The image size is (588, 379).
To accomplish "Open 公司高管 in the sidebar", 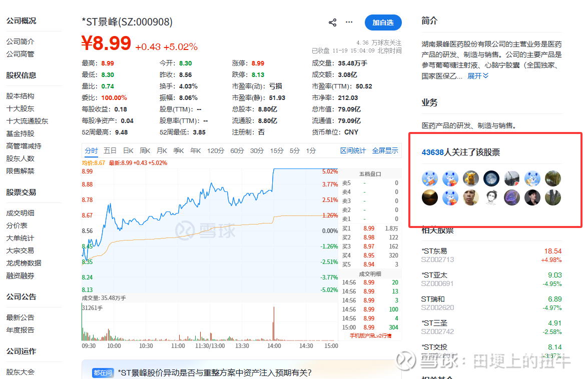I will 20,54.
